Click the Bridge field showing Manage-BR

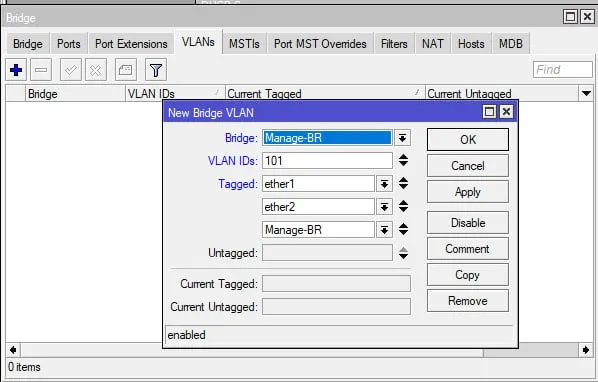pos(327,138)
